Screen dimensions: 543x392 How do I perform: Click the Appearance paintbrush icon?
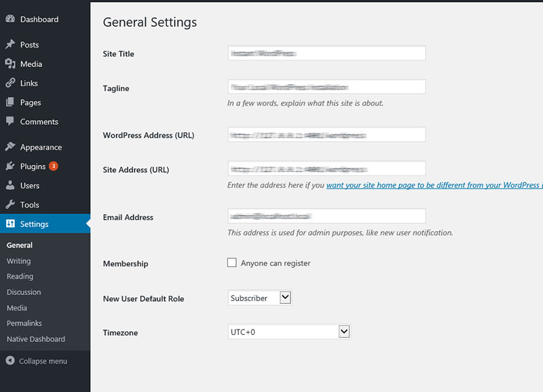10,146
